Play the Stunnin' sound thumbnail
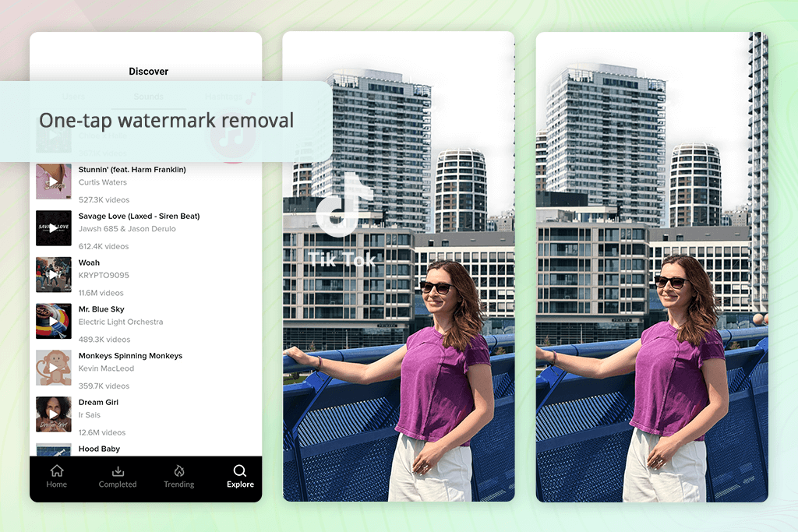Image resolution: width=798 pixels, height=532 pixels. pos(54,181)
